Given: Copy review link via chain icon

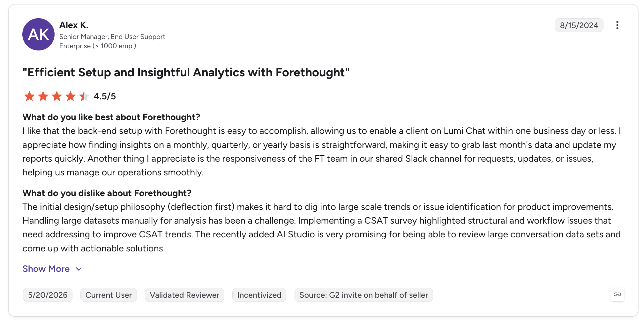Looking at the screenshot, I should [x=617, y=294].
